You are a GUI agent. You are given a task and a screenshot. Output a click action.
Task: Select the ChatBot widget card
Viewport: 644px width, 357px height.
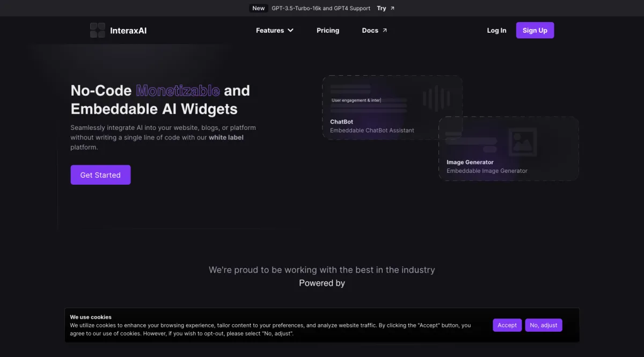(x=392, y=107)
